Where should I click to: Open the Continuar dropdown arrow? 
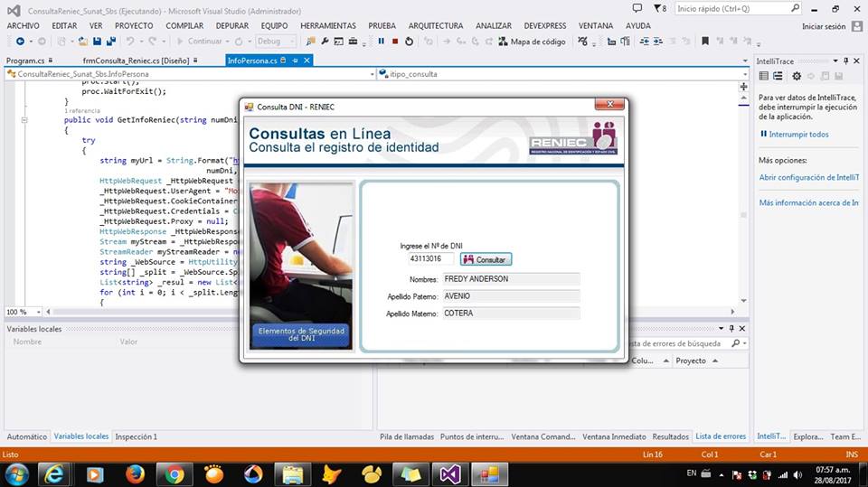coord(226,42)
